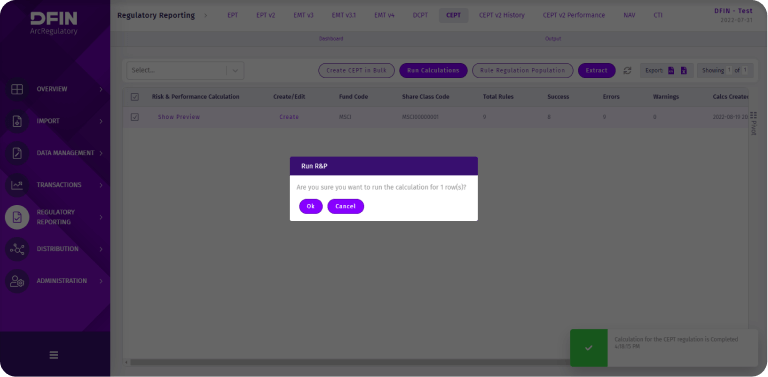768x377 pixels.
Task: Expand the Administration menu chevron
Action: click(x=101, y=281)
